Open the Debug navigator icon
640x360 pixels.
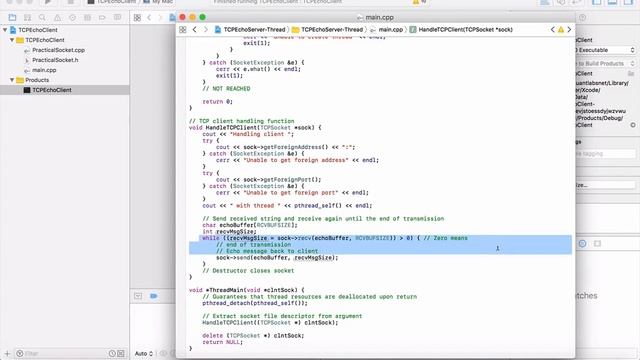87,18
